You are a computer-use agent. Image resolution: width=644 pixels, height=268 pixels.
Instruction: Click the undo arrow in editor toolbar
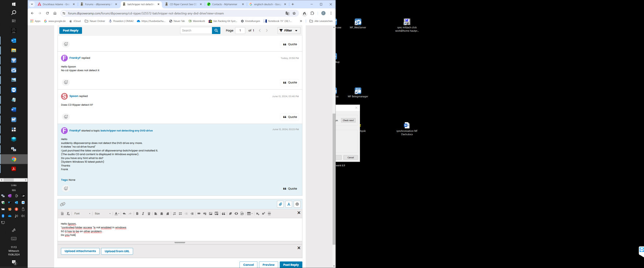click(x=124, y=214)
